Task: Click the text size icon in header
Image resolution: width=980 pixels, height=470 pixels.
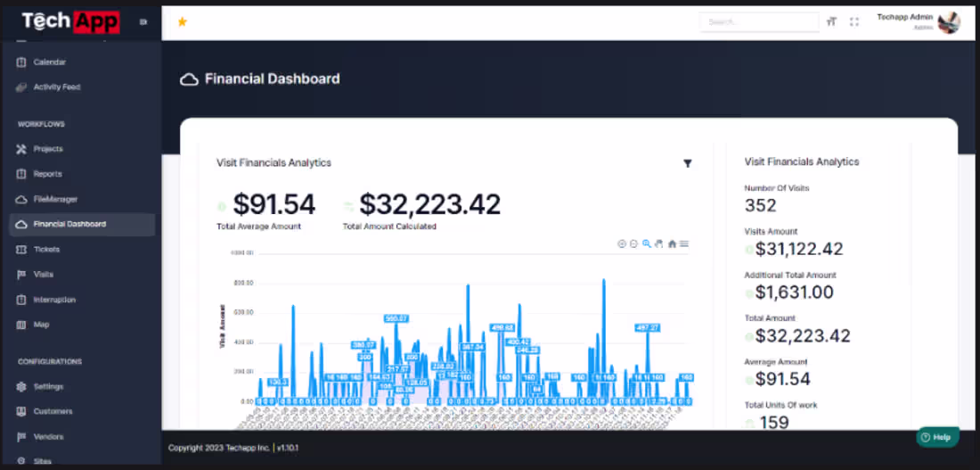Action: point(831,22)
